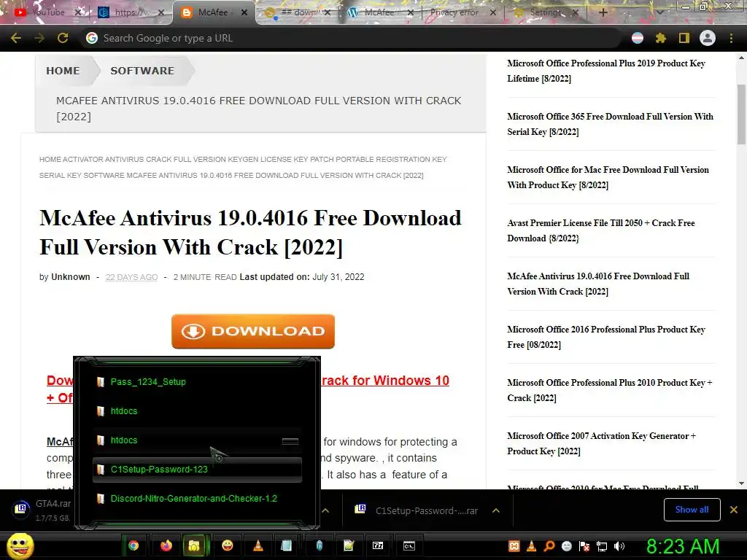Open Chrome from the taskbar

133,545
